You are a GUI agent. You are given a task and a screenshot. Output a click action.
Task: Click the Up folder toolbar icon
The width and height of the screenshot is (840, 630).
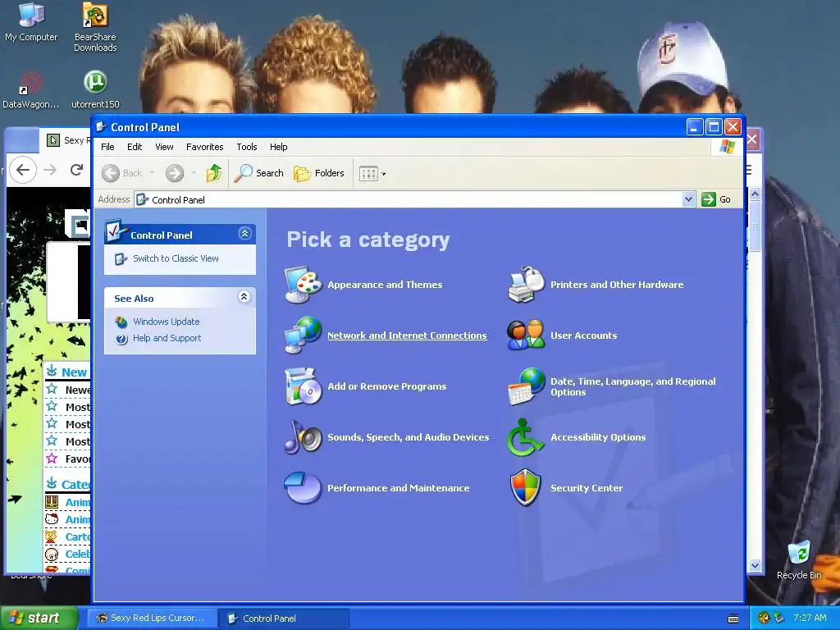pyautogui.click(x=214, y=173)
